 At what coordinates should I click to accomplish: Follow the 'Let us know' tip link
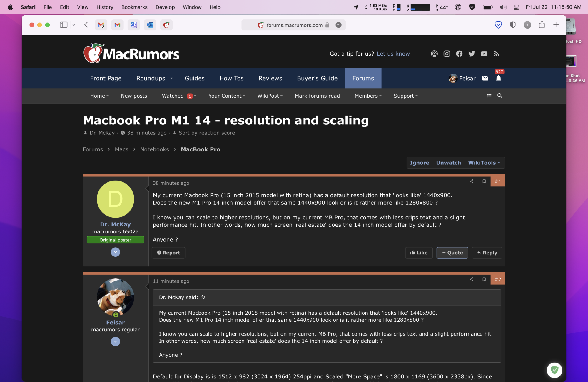coord(393,54)
